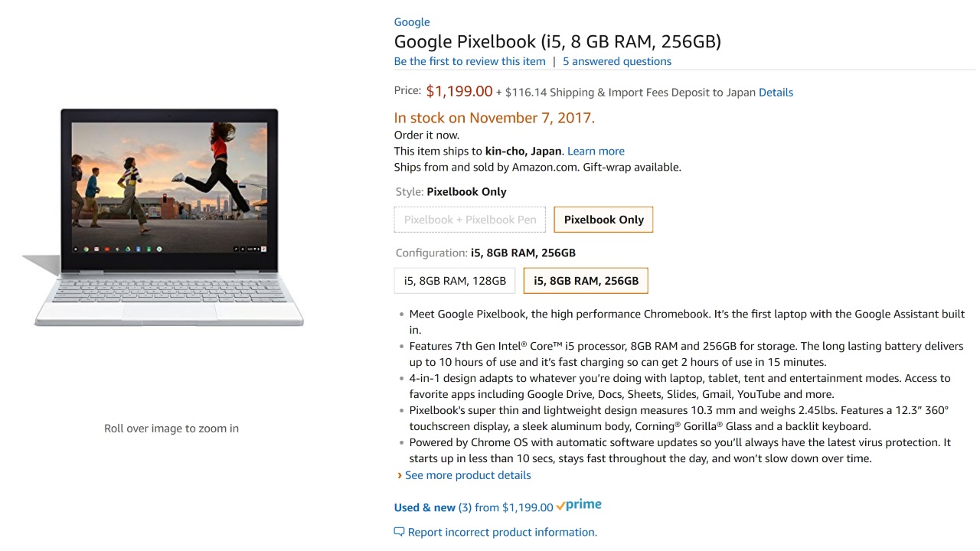
Task: Open 5 answered questions link
Action: coord(617,61)
